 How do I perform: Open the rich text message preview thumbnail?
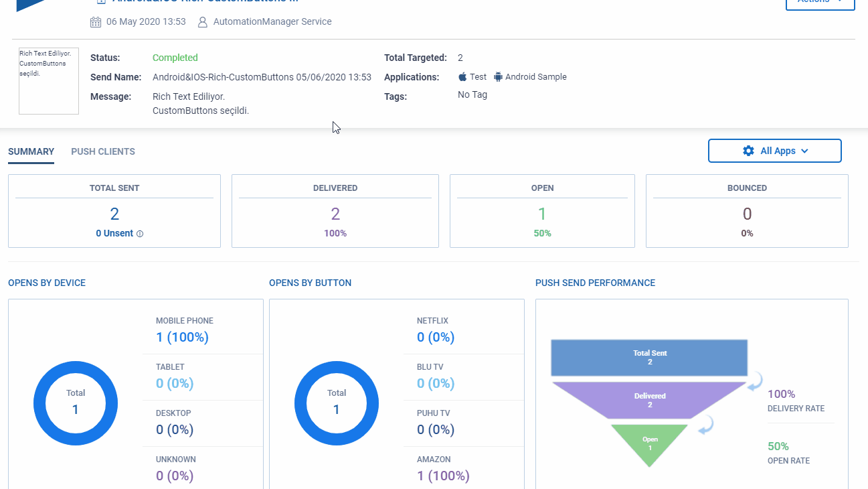[49, 81]
